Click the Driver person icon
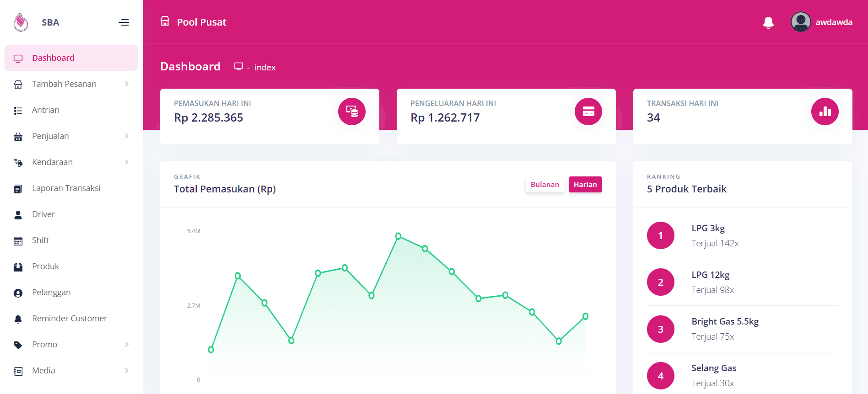868x394 pixels. (18, 215)
